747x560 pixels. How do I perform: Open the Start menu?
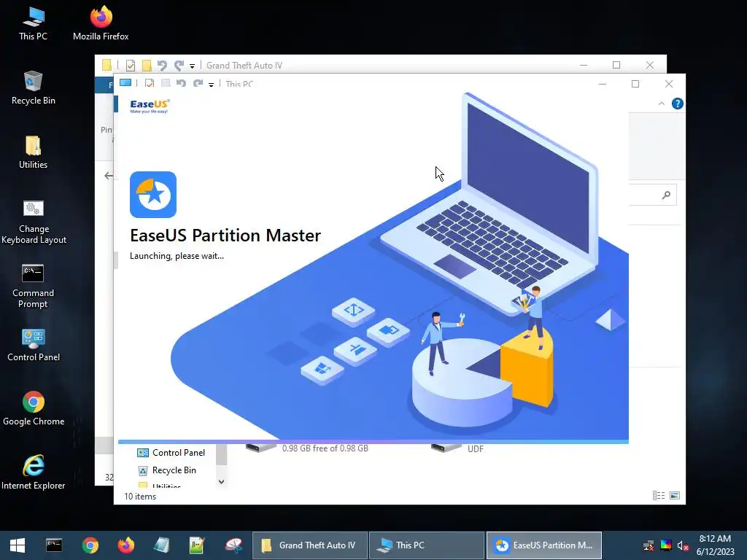point(18,545)
